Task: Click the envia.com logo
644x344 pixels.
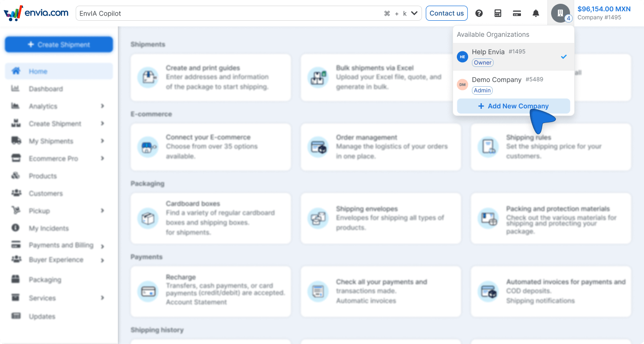Action: pos(36,13)
